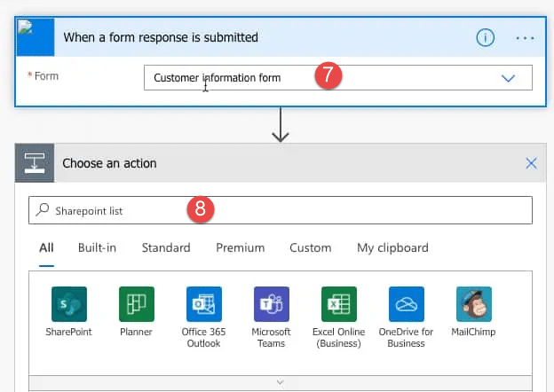Screen dimensions: 554x392
Task: Show the My clipboard tab
Action: (x=392, y=248)
